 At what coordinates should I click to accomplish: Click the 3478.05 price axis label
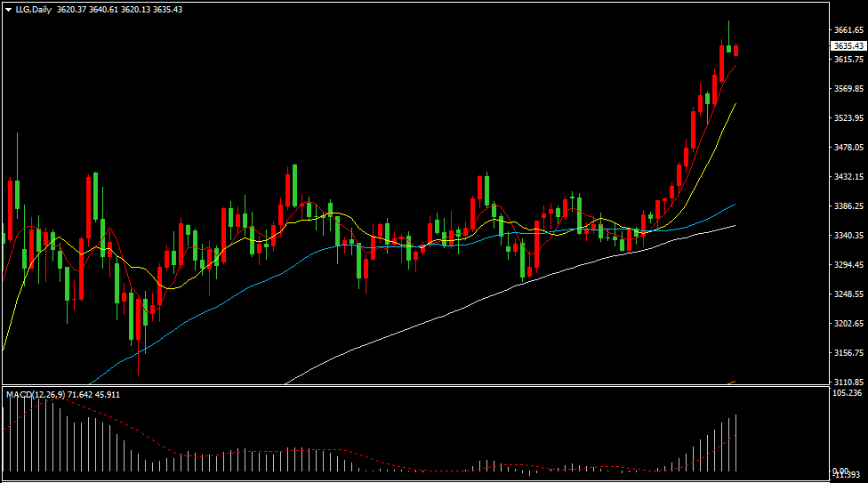pyautogui.click(x=848, y=148)
